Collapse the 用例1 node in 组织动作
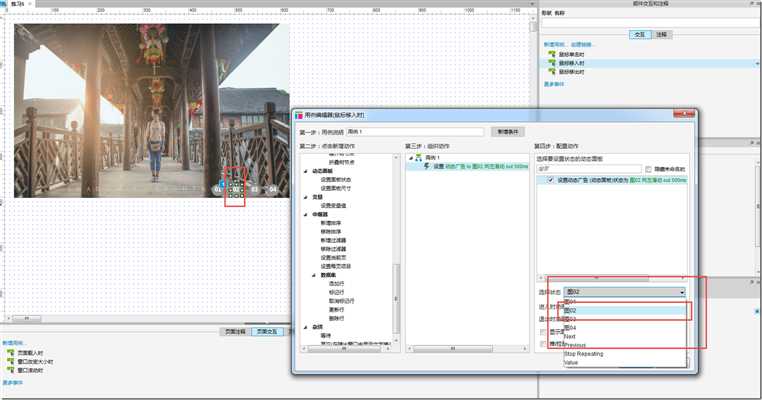The height and width of the screenshot is (400, 762). click(x=411, y=157)
